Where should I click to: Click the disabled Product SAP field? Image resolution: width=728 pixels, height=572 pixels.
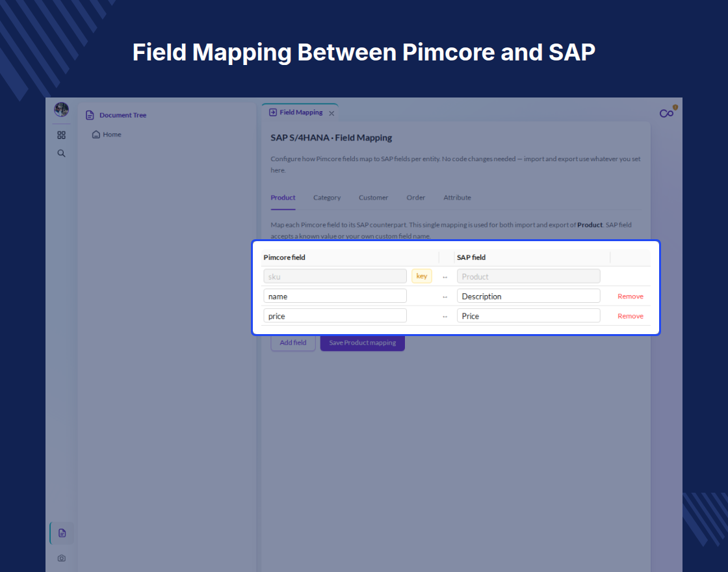(x=528, y=276)
